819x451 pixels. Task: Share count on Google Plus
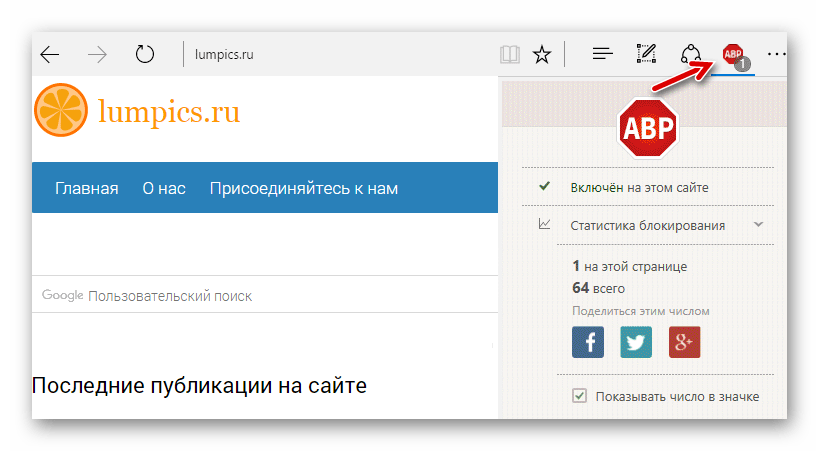tap(684, 342)
